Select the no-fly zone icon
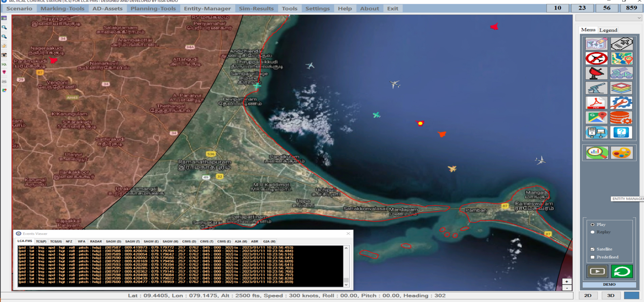The width and height of the screenshot is (644, 302). (596, 58)
